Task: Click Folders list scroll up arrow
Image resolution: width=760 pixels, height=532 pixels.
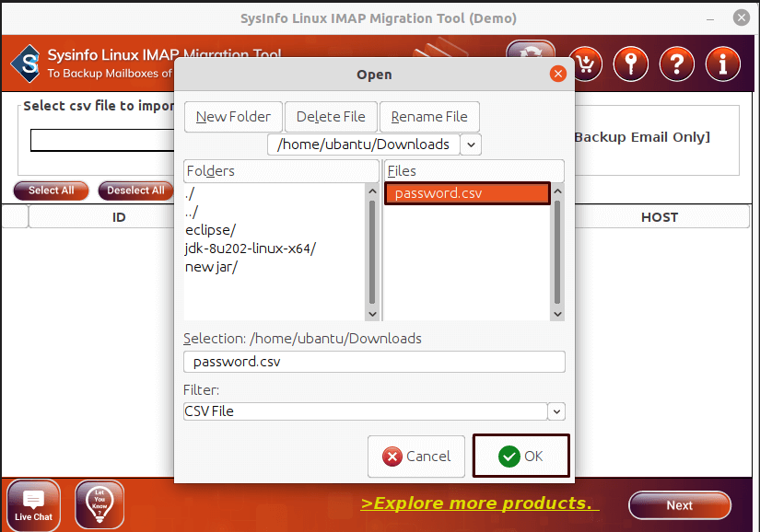Action: tap(372, 191)
